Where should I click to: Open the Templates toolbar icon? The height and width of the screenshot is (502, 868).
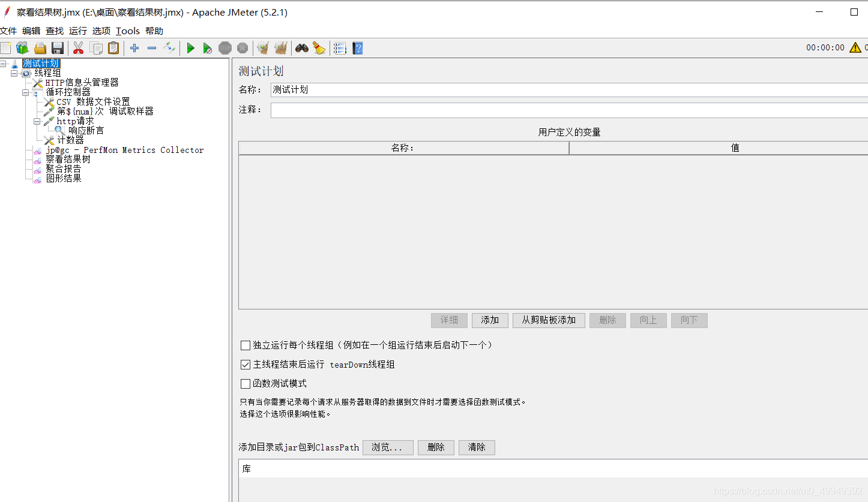click(x=22, y=48)
